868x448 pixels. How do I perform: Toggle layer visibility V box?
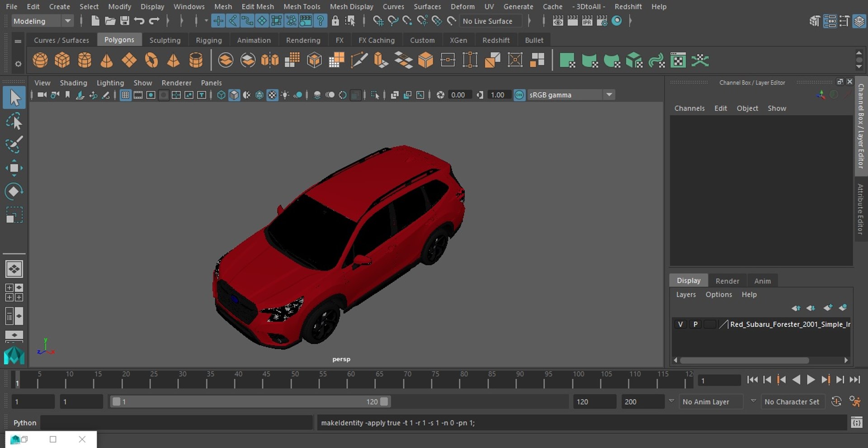[680, 324]
